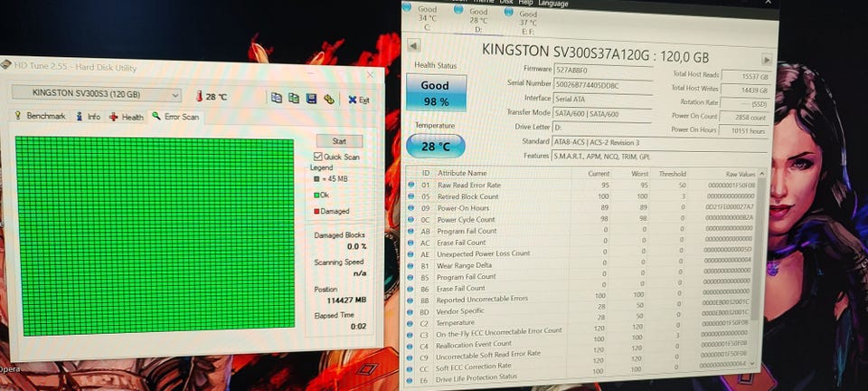
Task: Click status circle of Power-On Hours row
Action: click(x=410, y=207)
